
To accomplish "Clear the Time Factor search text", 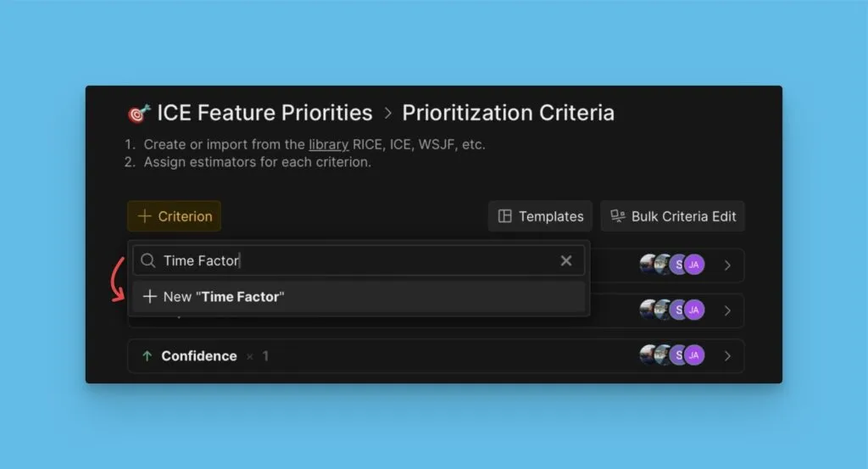I will [566, 260].
